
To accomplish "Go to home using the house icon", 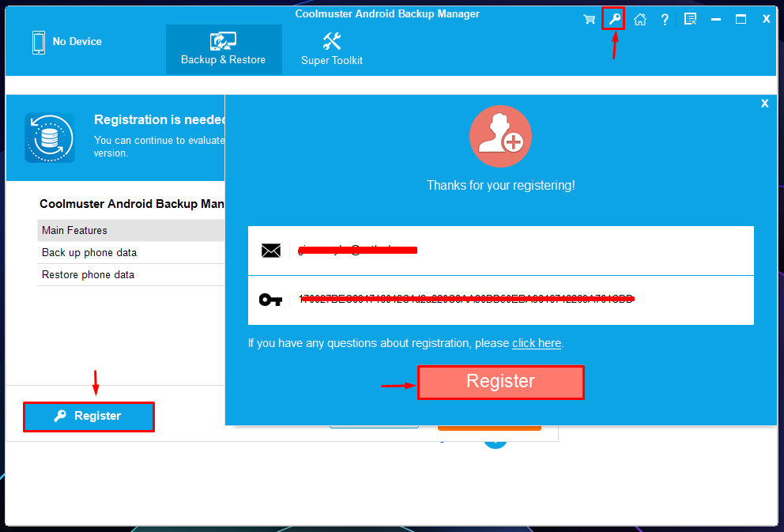I will pos(640,20).
